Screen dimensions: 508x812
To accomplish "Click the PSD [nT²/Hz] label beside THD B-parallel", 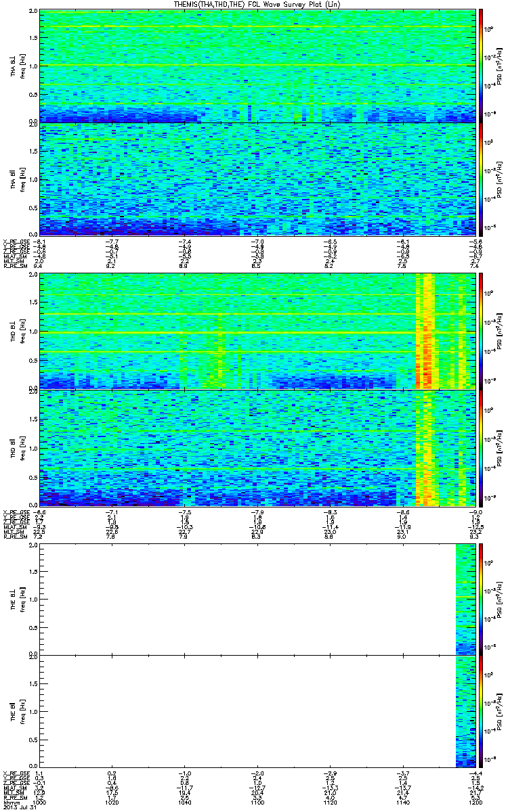I will (x=499, y=448).
